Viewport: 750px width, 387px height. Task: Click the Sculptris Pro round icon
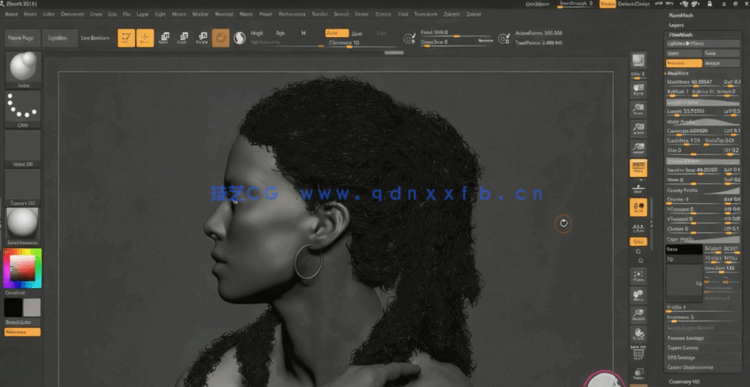(x=240, y=38)
